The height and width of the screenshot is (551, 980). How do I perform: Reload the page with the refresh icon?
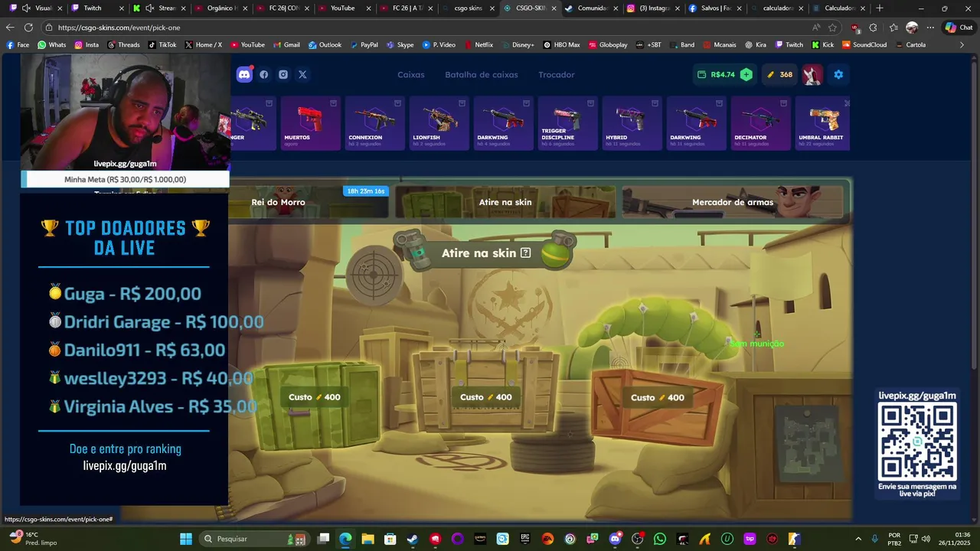tap(28, 28)
